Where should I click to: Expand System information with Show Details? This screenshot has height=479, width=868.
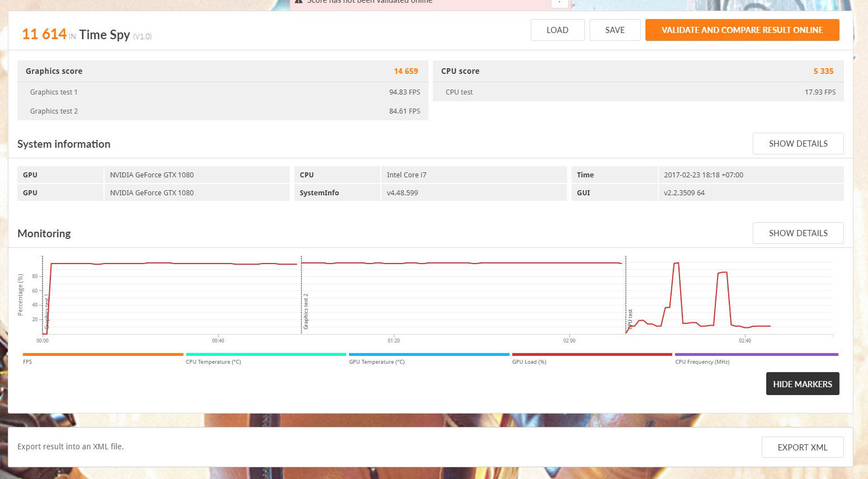click(x=798, y=144)
